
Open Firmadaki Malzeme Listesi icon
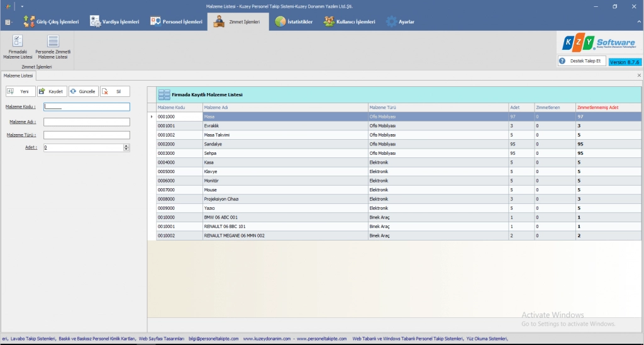pyautogui.click(x=17, y=47)
